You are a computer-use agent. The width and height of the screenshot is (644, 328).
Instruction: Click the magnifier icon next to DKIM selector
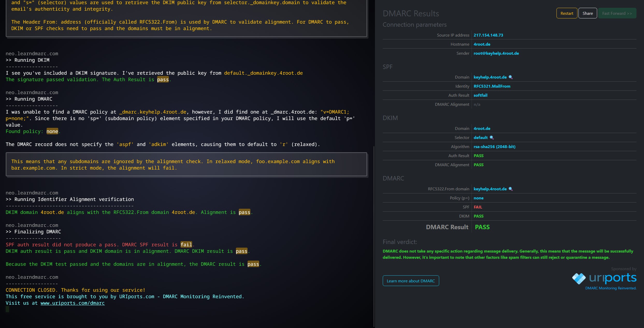tap(491, 138)
